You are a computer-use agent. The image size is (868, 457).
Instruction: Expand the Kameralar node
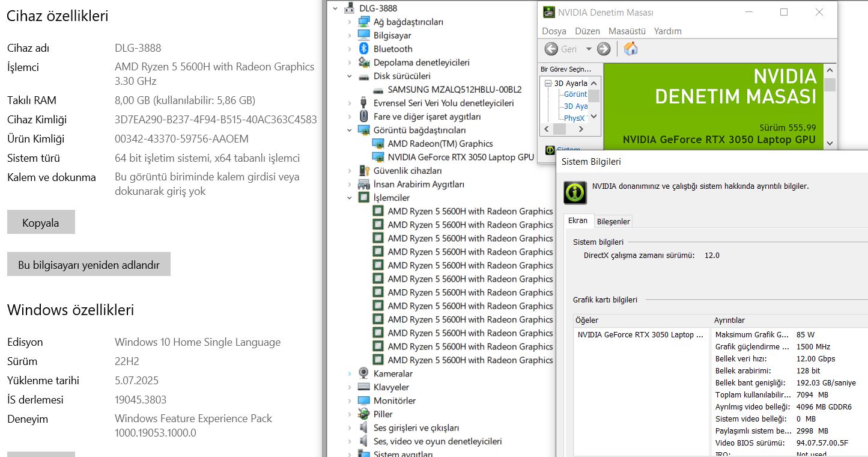click(349, 373)
